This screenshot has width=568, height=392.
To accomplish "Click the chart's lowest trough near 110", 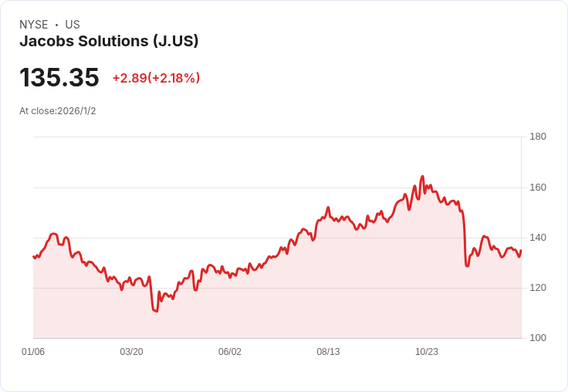I will [x=157, y=311].
